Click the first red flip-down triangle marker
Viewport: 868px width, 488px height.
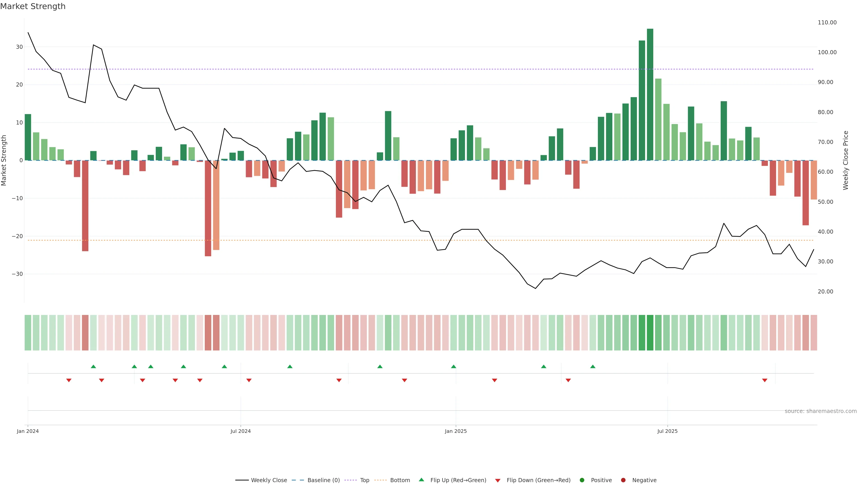(69, 380)
